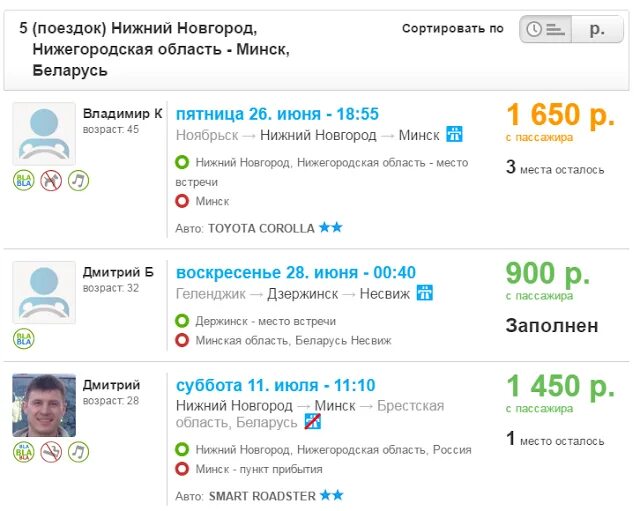
Task: Click Дмитрий Б's BlaBla chattiness icon
Action: pos(24,340)
